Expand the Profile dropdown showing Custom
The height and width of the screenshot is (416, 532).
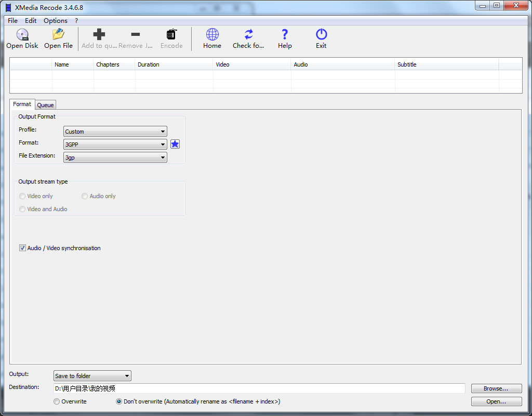(115, 132)
